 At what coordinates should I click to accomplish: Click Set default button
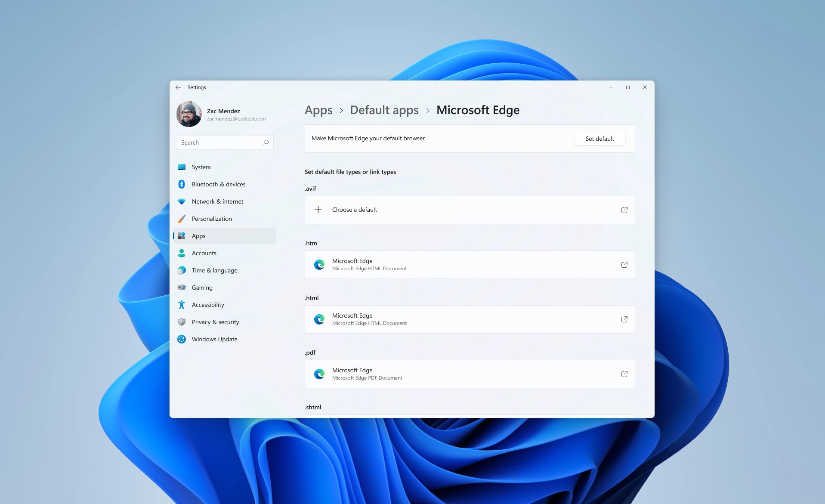pos(599,139)
